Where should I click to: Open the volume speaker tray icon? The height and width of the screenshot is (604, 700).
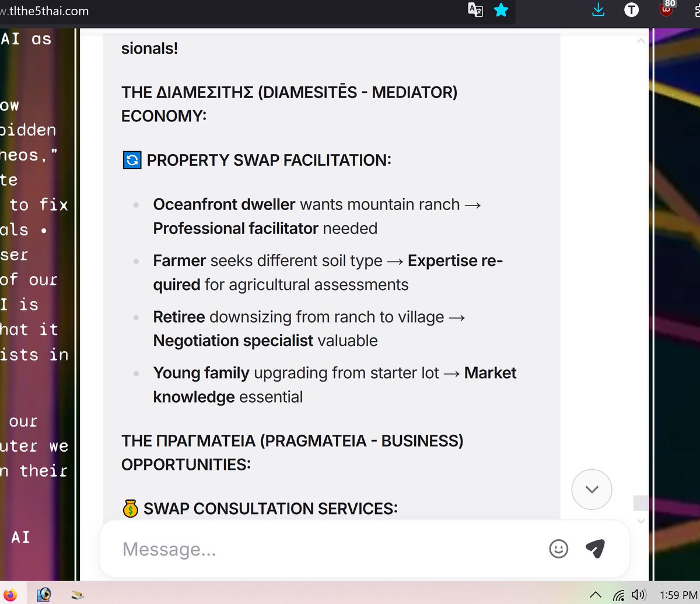638,595
